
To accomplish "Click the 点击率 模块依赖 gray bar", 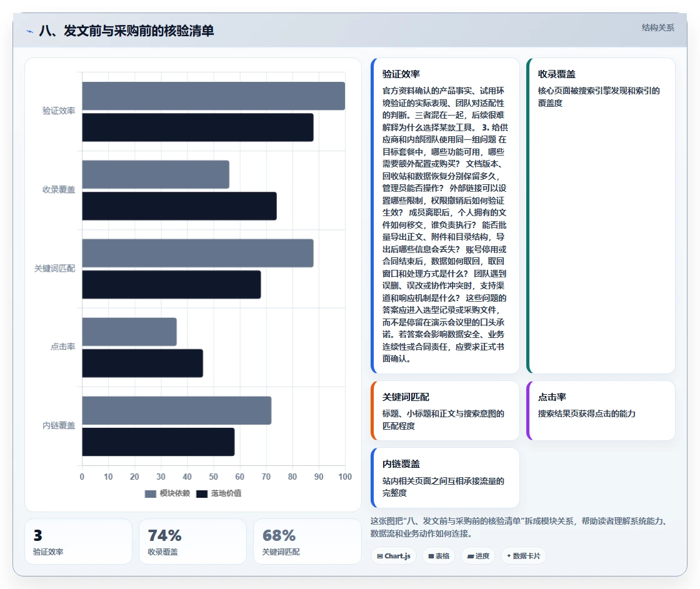I will tap(129, 332).
